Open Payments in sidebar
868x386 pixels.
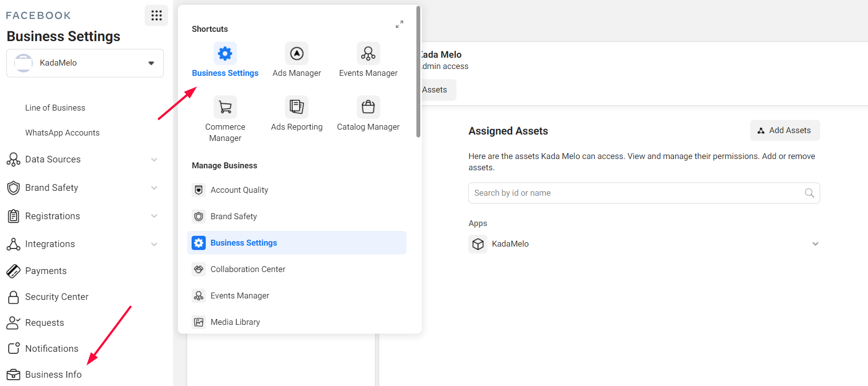(46, 271)
